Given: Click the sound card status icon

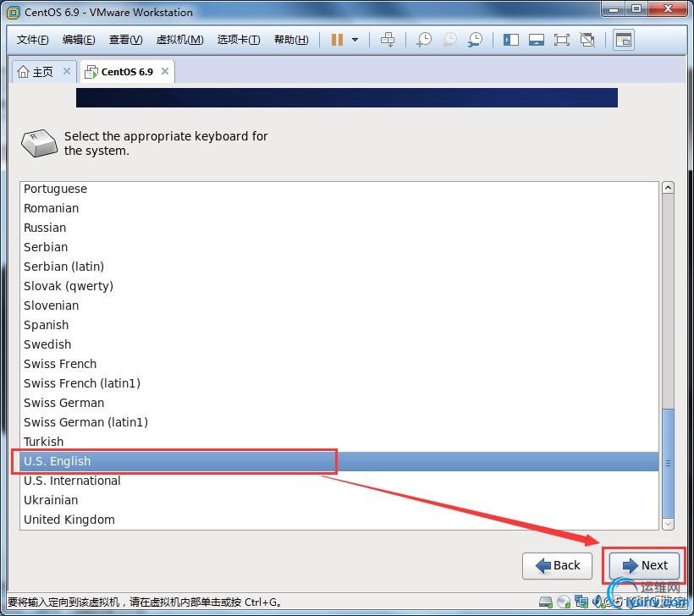Looking at the screenshot, I should (x=598, y=602).
